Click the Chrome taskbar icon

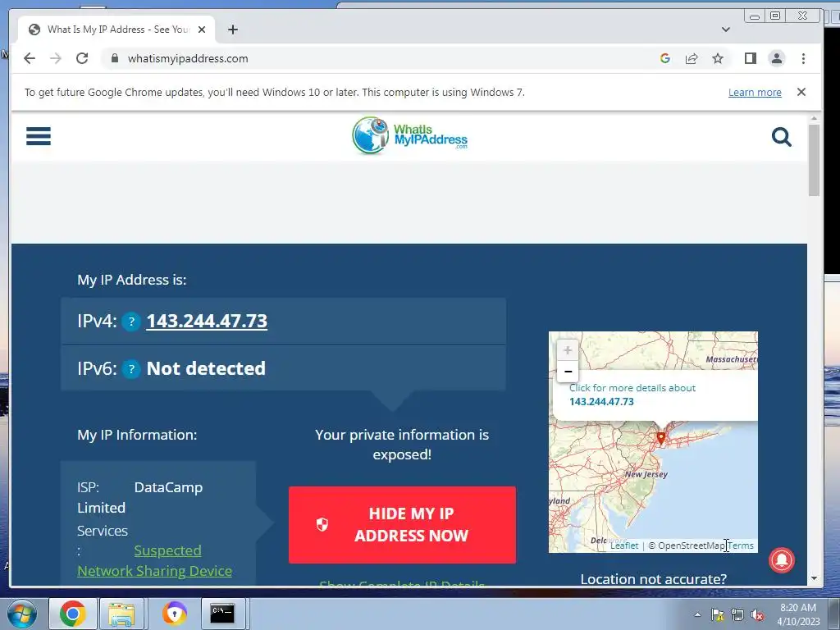(73, 614)
